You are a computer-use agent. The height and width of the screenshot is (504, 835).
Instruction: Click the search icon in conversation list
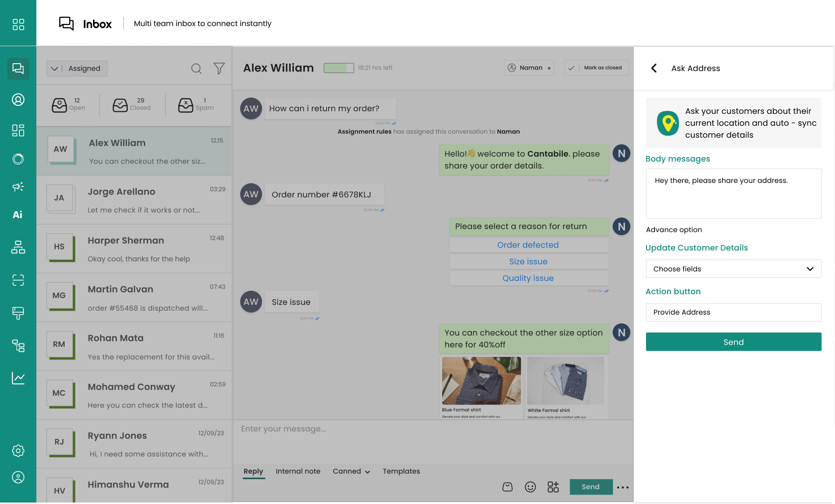pos(196,69)
